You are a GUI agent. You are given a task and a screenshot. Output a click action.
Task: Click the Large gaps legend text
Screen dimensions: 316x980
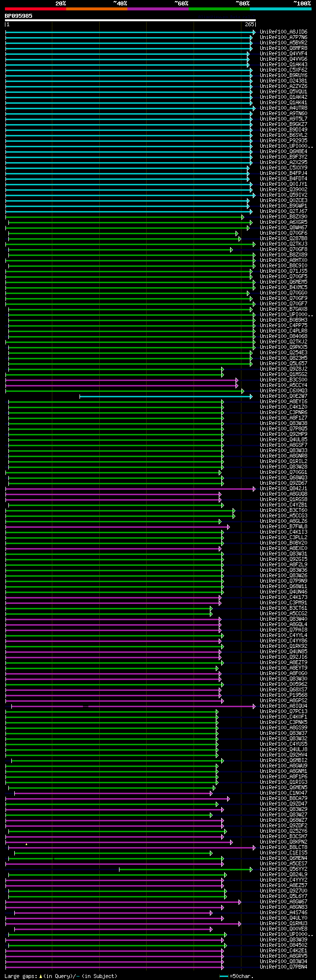(x=61, y=976)
